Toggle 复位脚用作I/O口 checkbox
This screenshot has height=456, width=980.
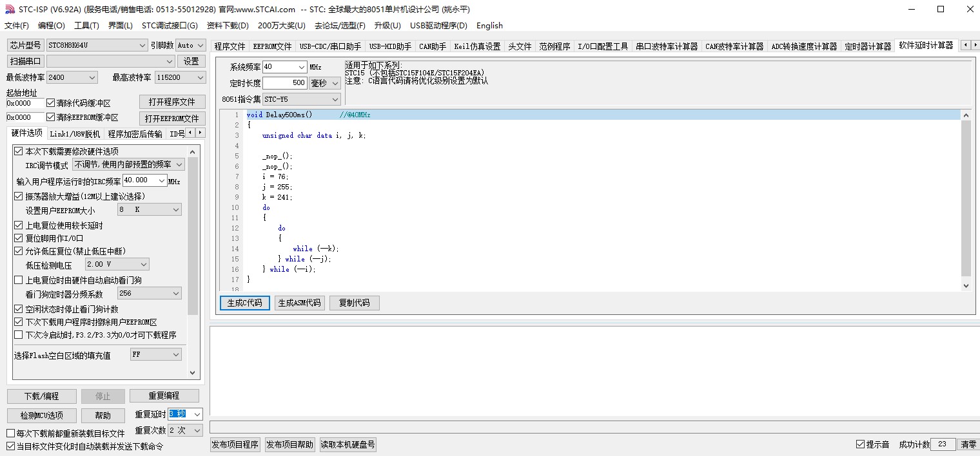(18, 238)
